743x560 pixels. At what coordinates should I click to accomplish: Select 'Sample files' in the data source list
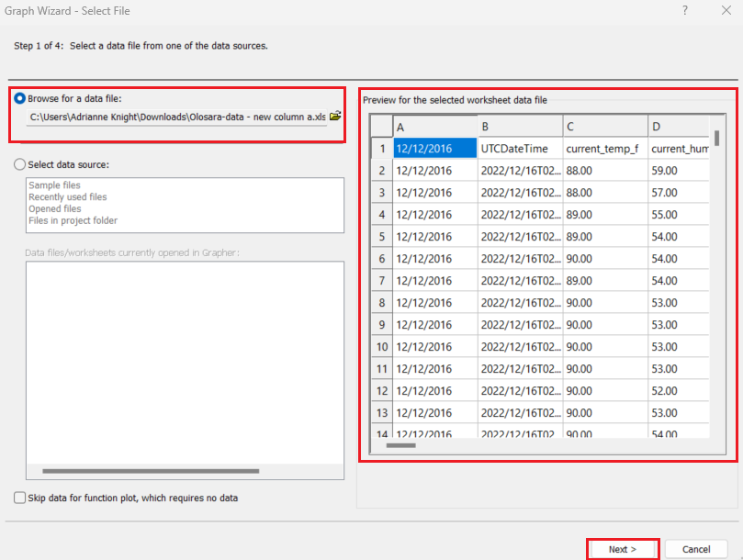tap(54, 185)
